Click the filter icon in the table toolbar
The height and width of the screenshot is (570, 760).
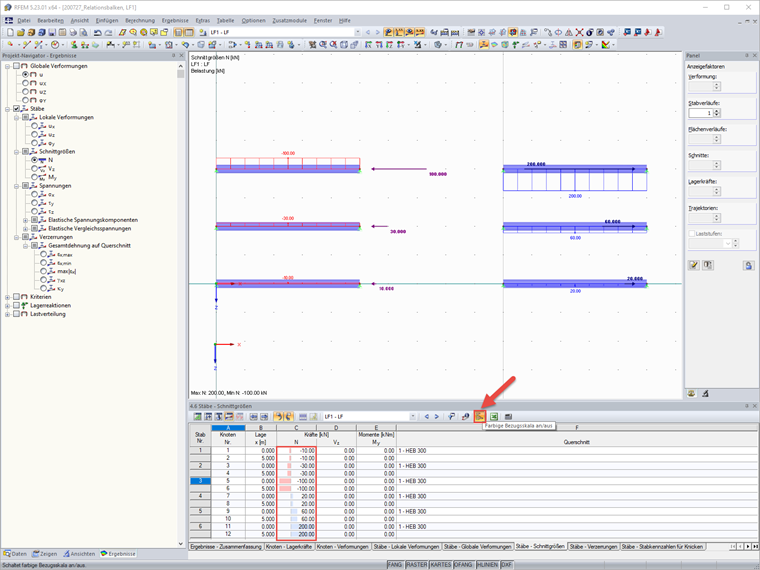coord(451,416)
